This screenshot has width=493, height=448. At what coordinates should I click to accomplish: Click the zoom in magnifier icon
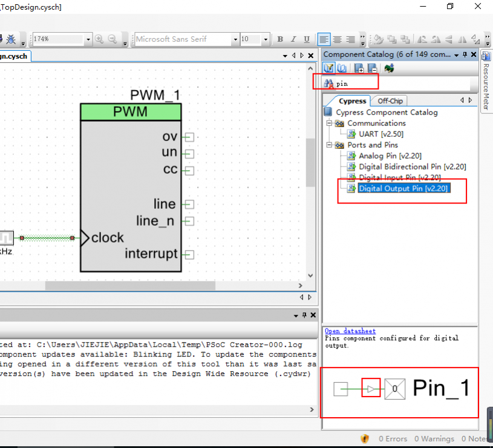99,39
